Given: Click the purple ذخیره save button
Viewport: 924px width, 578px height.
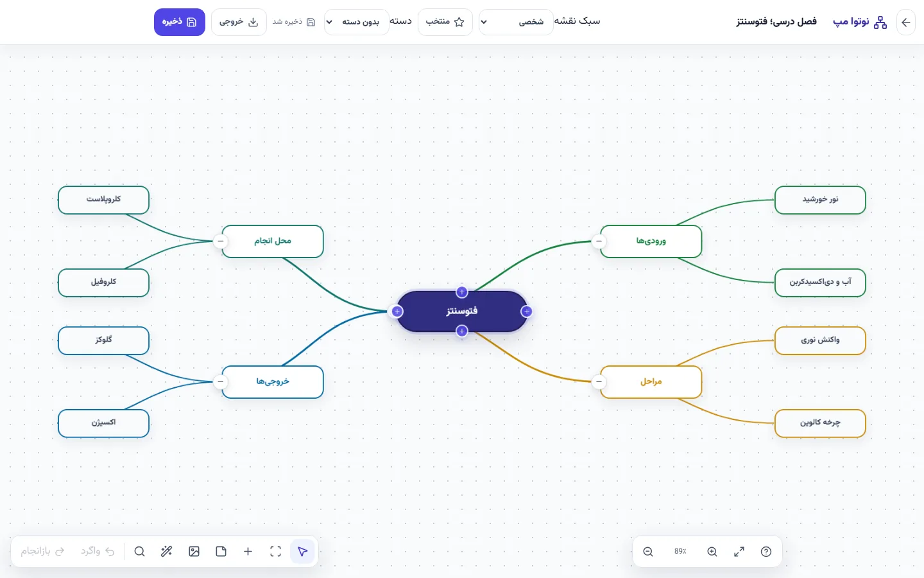Looking at the screenshot, I should [x=180, y=22].
